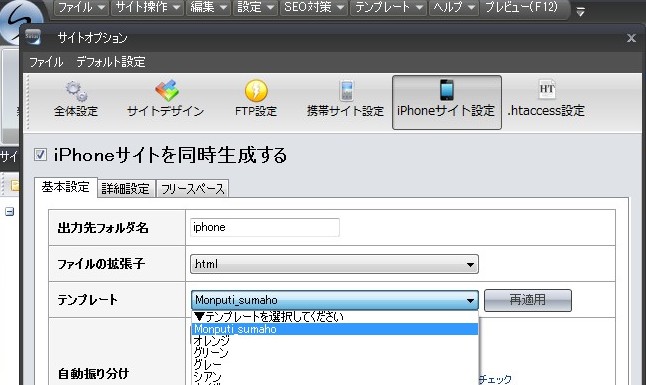Open the ファイルの拡張子 html dropdown

tap(334, 264)
